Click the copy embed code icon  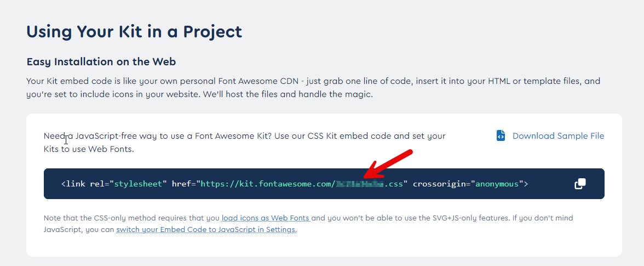click(x=580, y=184)
